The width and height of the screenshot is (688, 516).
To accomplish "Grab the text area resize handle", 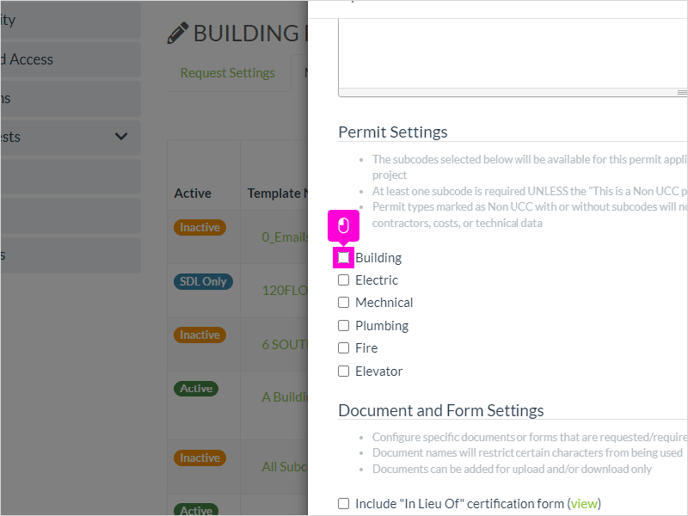I will 682,92.
